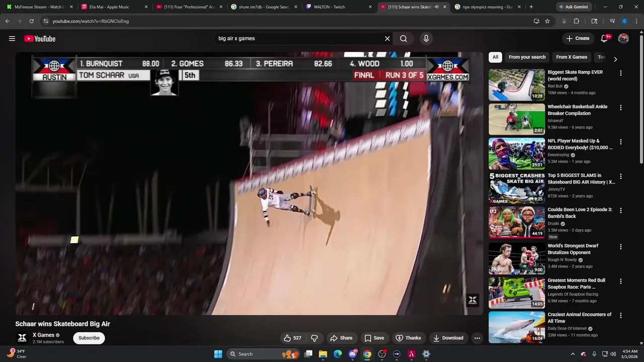Switch to the shure sm7db Google tab
This screenshot has width=644, height=362.
pos(264,7)
